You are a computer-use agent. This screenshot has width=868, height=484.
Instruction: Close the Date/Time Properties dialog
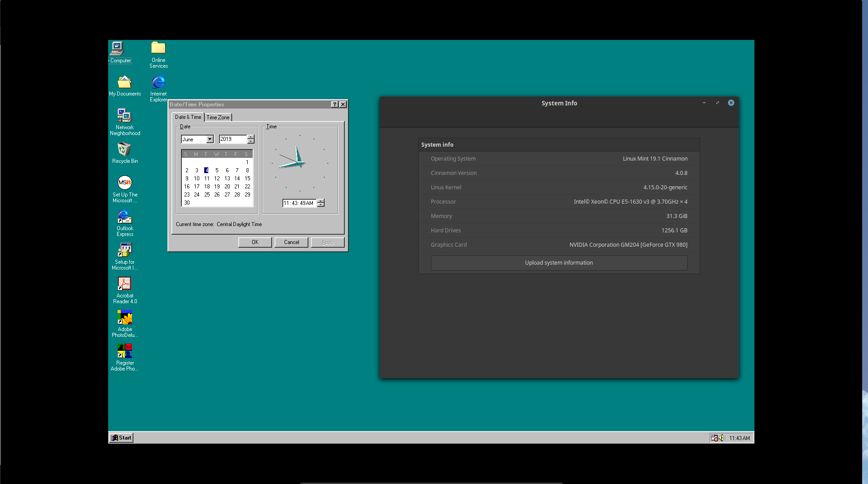[x=343, y=105]
